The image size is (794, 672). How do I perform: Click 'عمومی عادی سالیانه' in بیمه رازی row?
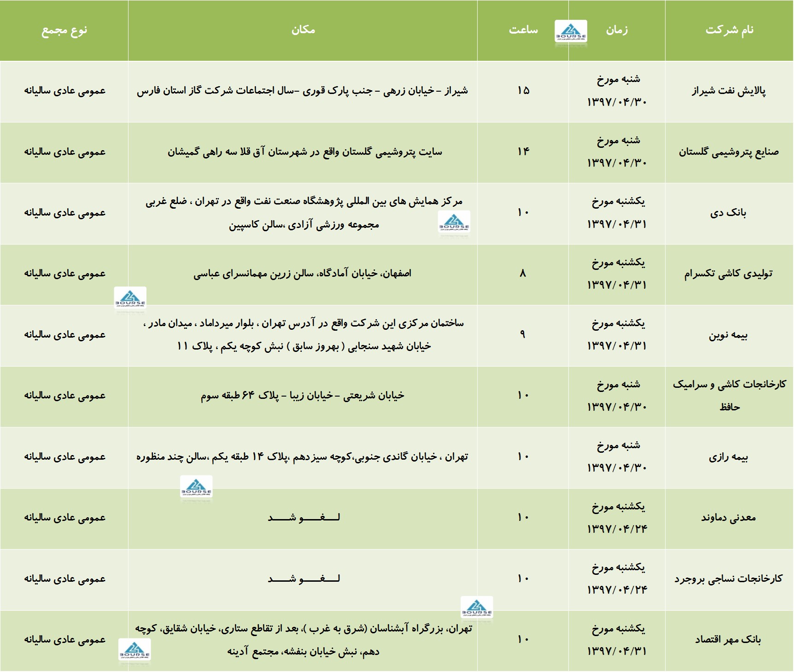64,457
